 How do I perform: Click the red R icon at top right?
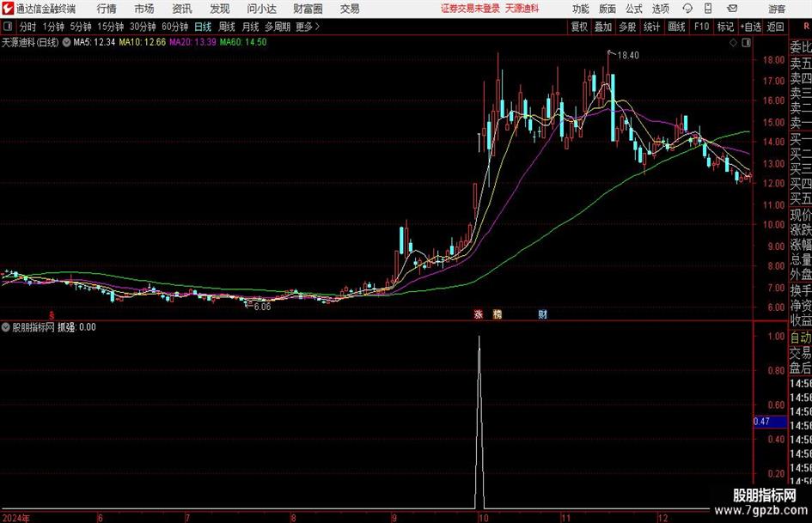click(806, 27)
